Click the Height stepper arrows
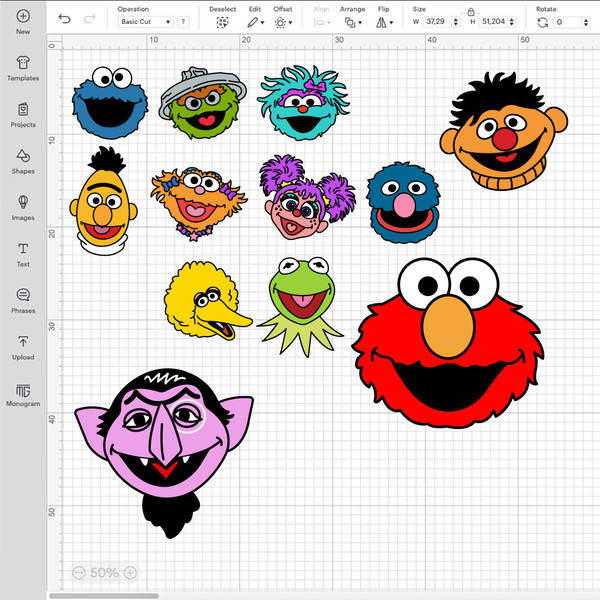This screenshot has height=600, width=600. point(512,22)
